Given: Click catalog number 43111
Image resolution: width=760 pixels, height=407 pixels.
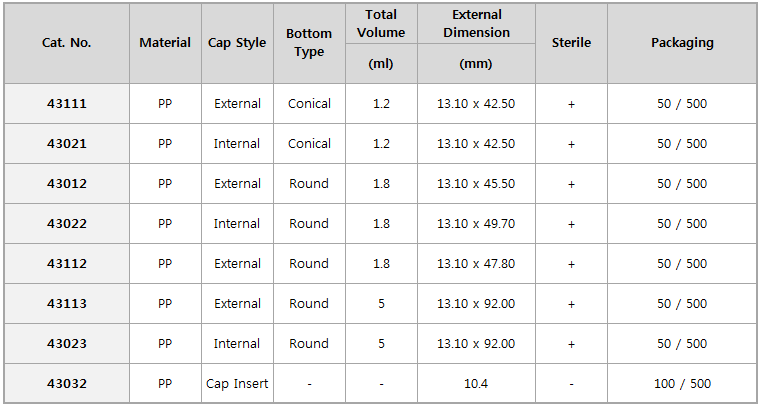Looking at the screenshot, I should 67,104.
